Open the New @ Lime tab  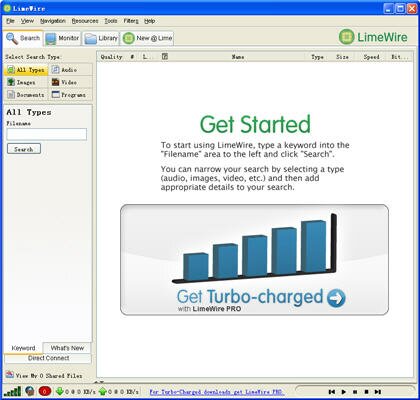(x=147, y=38)
